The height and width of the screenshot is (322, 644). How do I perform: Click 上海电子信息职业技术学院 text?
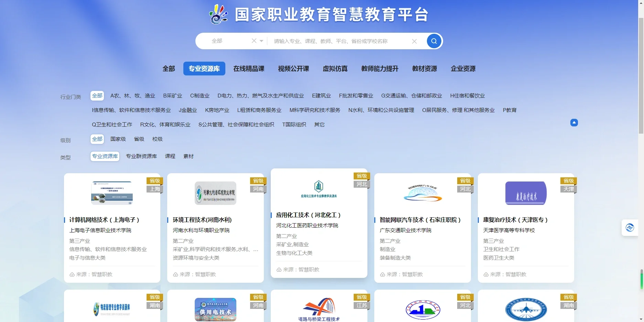pos(100,230)
